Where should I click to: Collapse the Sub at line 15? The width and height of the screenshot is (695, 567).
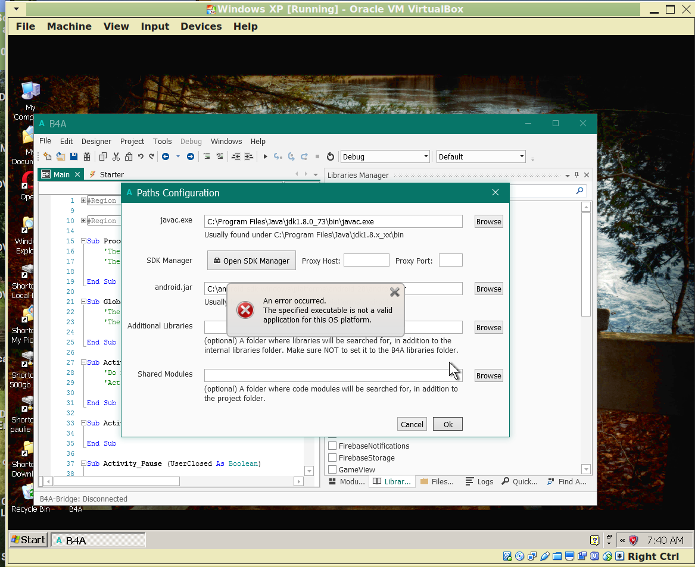(83, 241)
